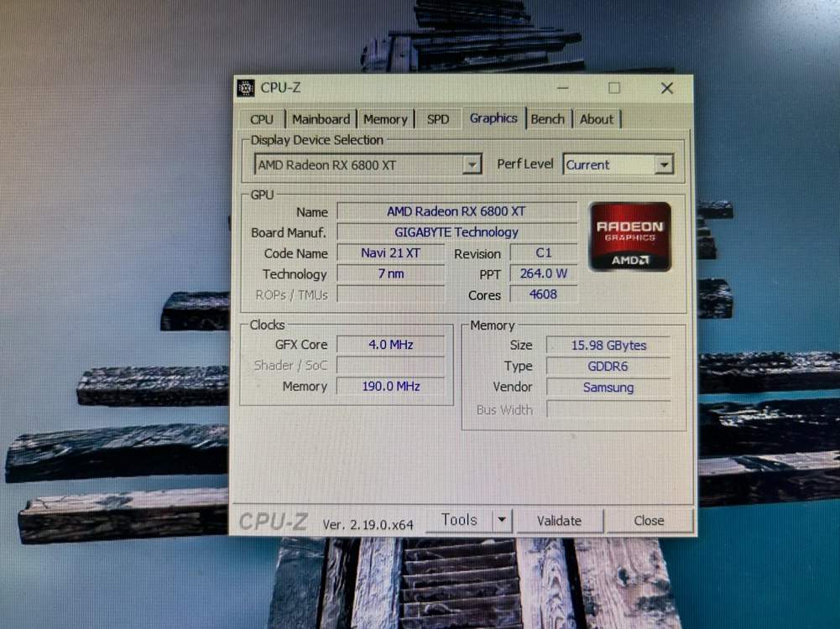
Task: Click the Radeon Graphics AMD logo
Action: (x=629, y=237)
